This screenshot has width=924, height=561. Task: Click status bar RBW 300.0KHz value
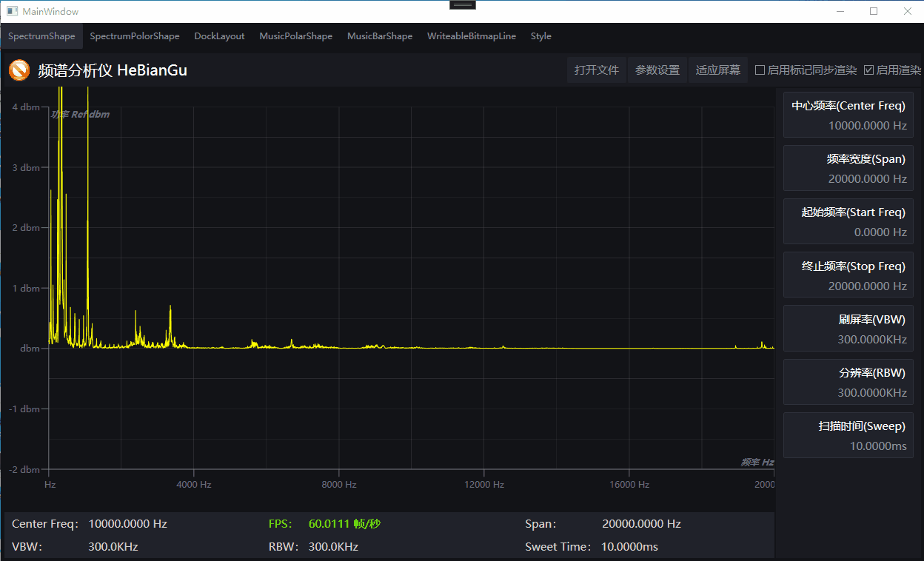(x=333, y=547)
